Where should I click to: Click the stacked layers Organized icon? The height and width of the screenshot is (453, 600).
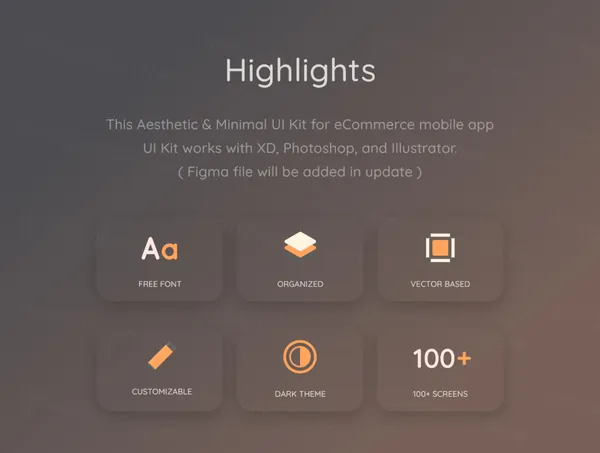300,245
